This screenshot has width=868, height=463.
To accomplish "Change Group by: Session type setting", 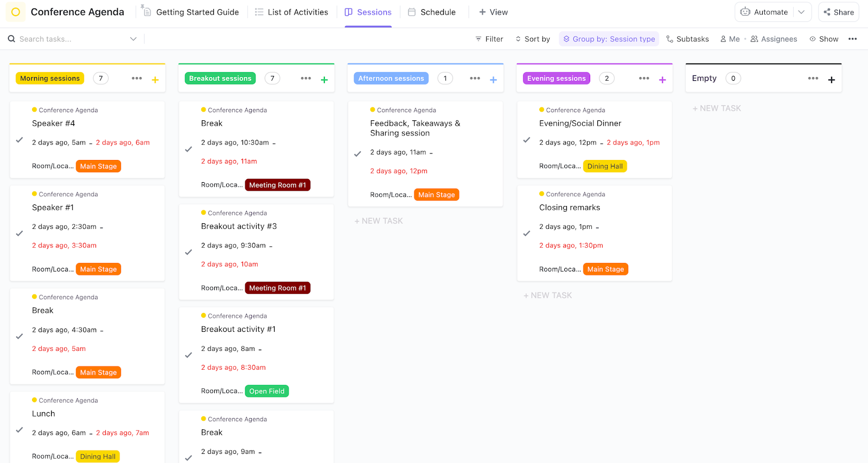I will [609, 39].
